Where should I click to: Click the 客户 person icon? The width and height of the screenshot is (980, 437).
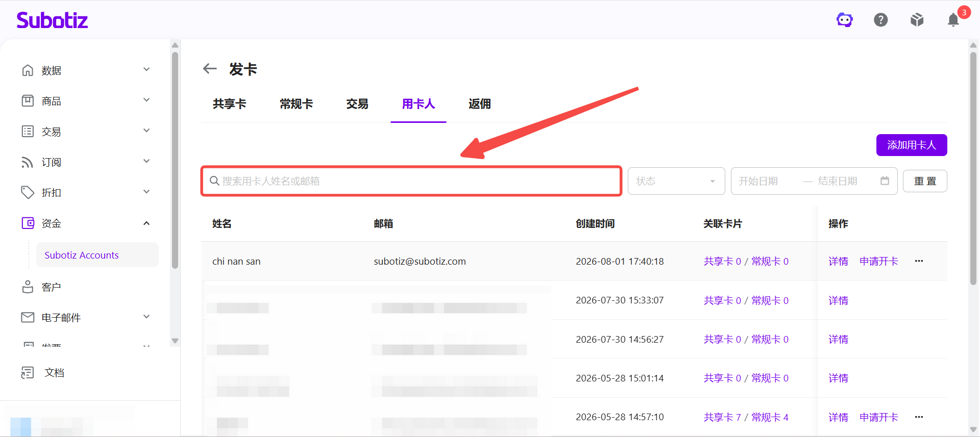28,287
